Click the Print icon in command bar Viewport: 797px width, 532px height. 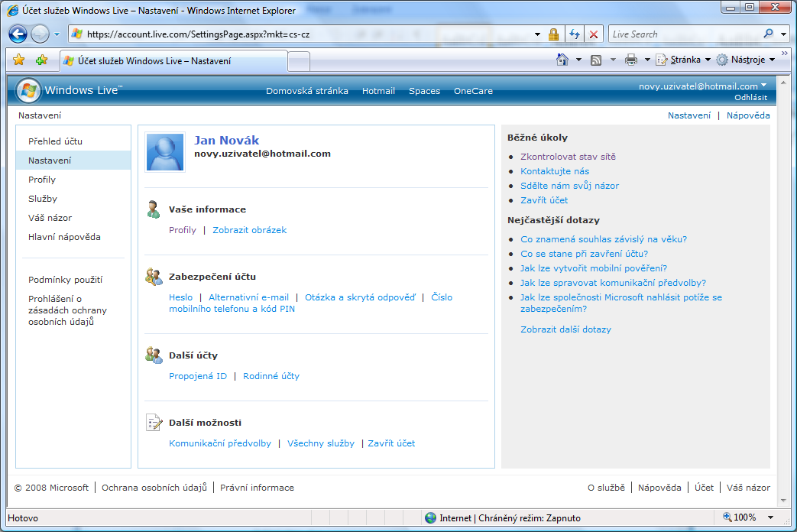(x=630, y=60)
